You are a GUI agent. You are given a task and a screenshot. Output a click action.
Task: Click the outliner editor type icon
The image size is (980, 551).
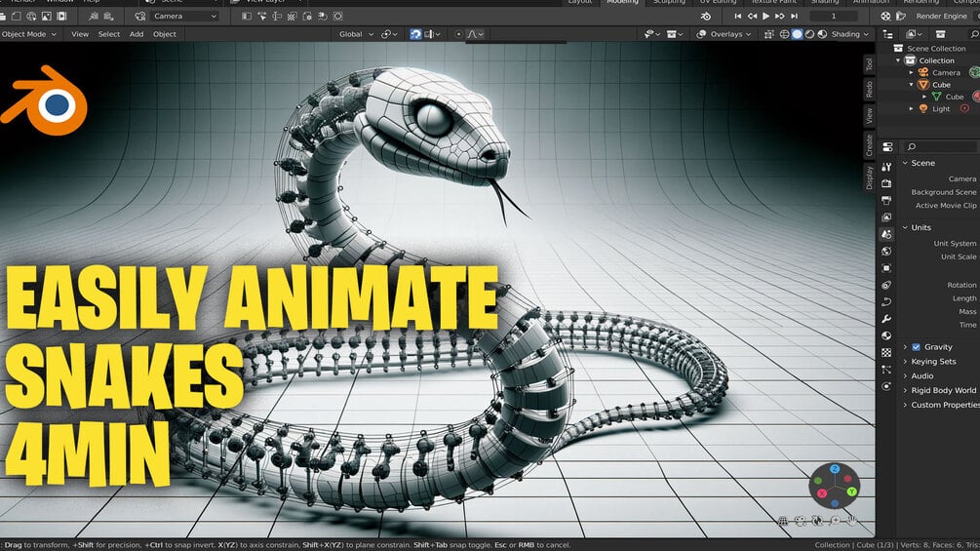(x=887, y=34)
